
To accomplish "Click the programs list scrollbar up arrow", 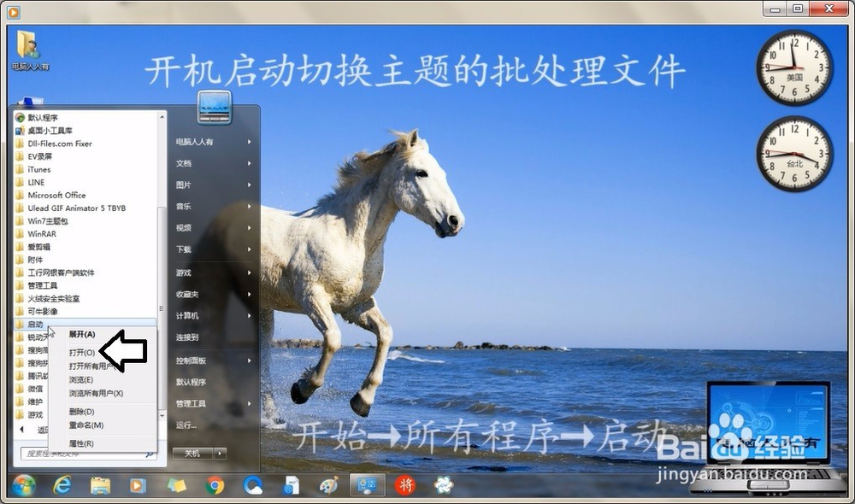I will 162,116.
